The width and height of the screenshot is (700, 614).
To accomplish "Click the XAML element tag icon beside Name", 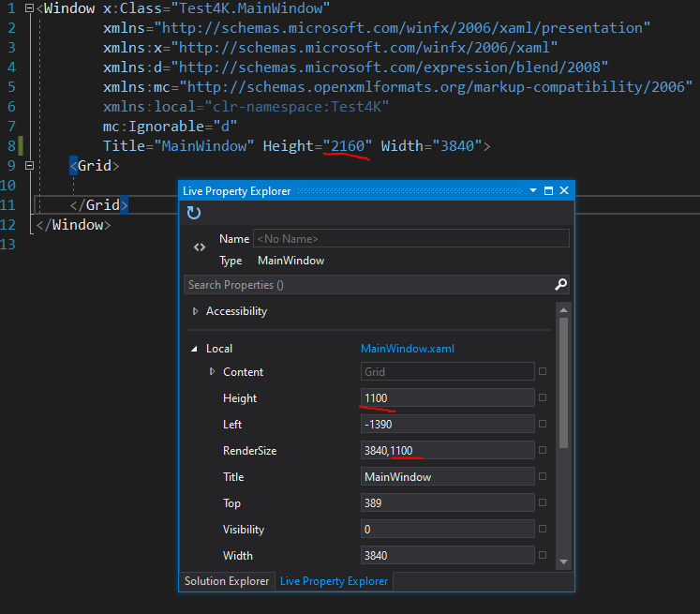I will tap(200, 248).
